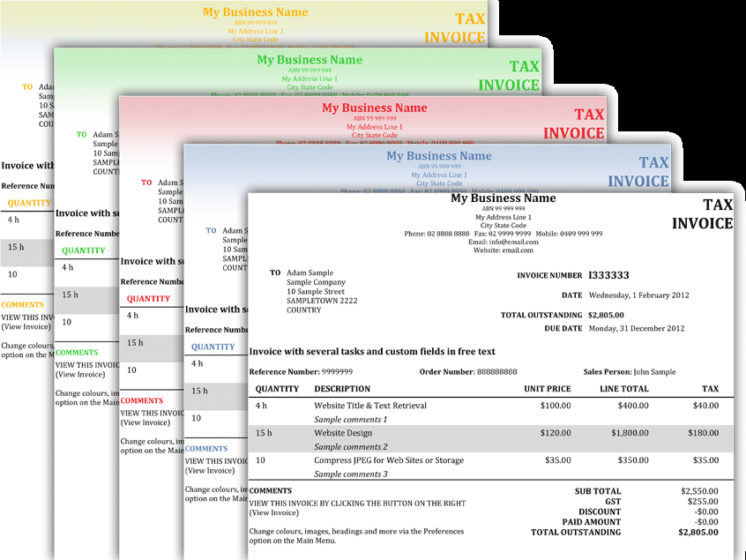Click the 'TAX' column header

(710, 389)
